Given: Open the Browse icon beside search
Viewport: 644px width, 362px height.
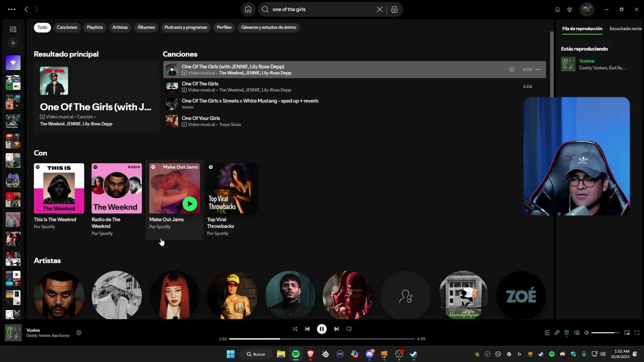Looking at the screenshot, I should (394, 10).
